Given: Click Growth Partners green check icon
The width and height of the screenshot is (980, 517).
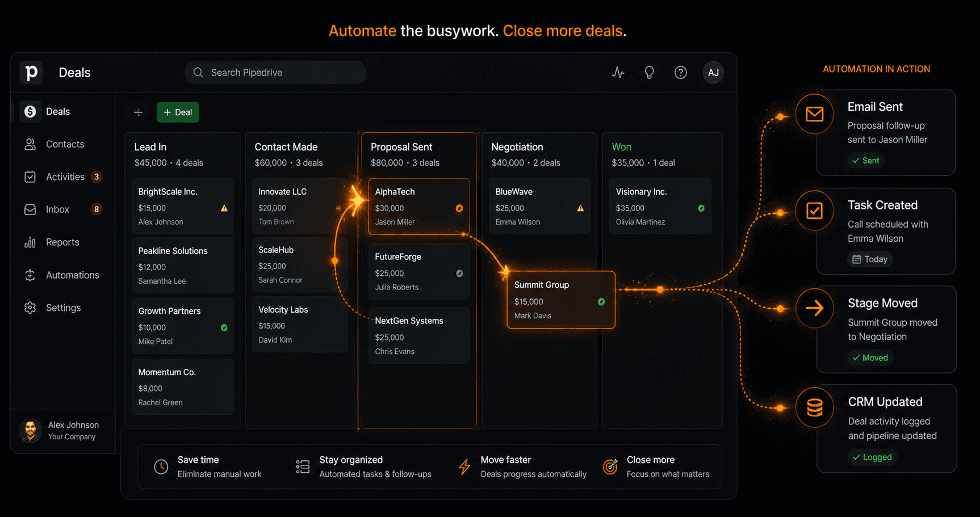Looking at the screenshot, I should [x=224, y=327].
